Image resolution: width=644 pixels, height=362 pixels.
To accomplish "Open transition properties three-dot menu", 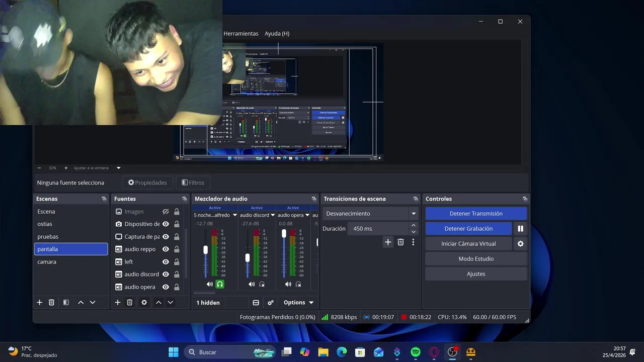I will (x=413, y=242).
